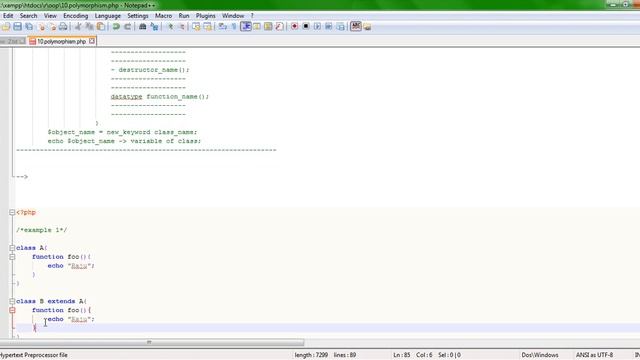Collapse the class A fold marker
This screenshot has width=640, height=360.
[12, 248]
